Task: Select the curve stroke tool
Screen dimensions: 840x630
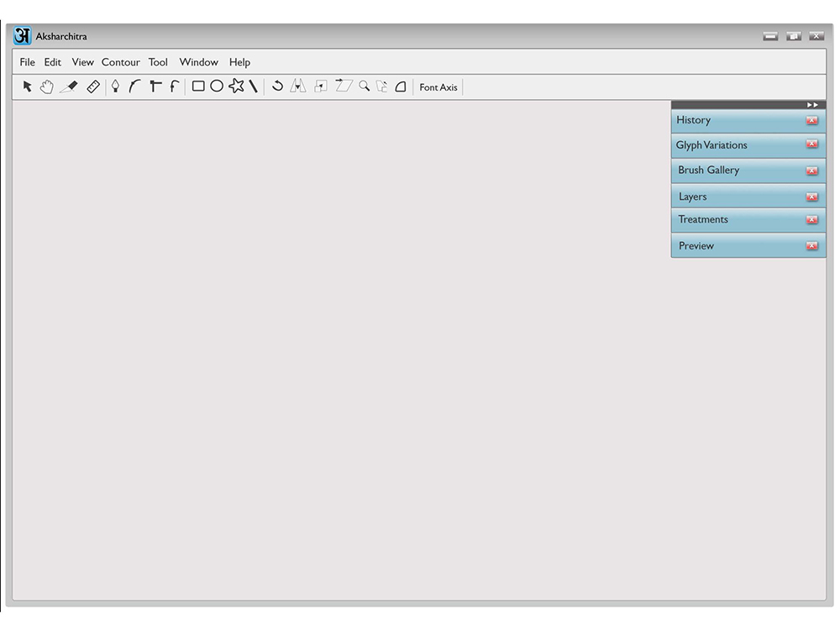Action: (x=134, y=87)
